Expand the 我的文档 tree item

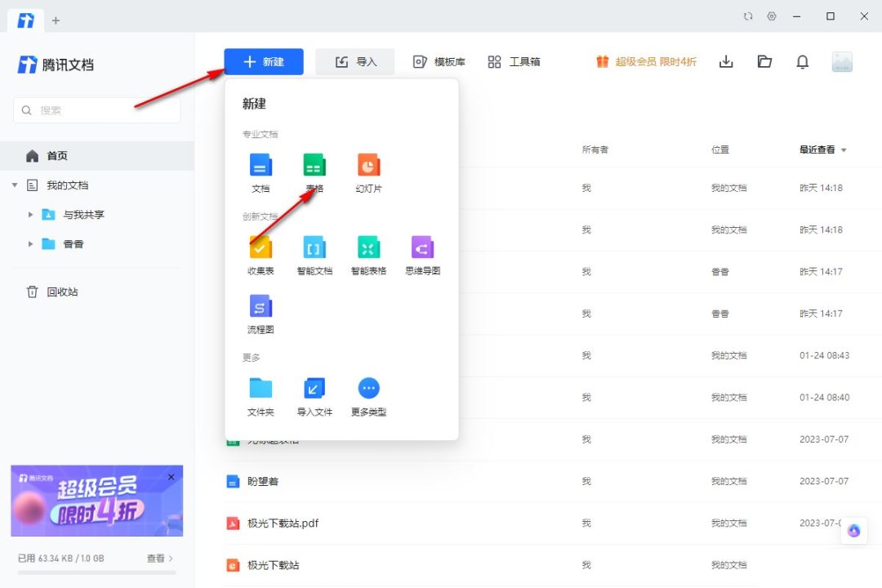tap(15, 185)
